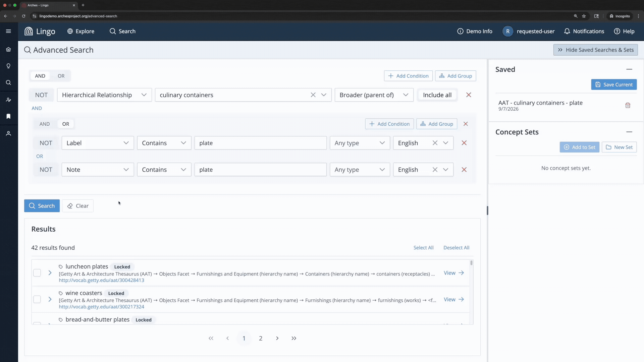This screenshot has width=644, height=362.
Task: Collapse the Concept Sets panel
Action: click(x=629, y=132)
